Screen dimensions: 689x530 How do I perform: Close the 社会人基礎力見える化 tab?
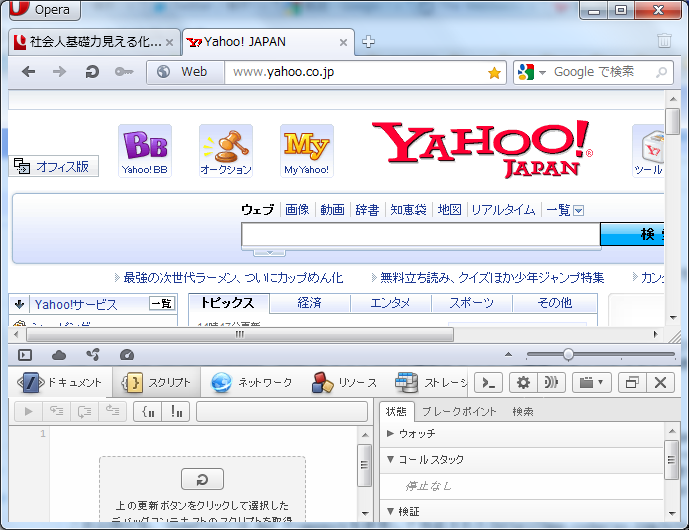pyautogui.click(x=169, y=43)
